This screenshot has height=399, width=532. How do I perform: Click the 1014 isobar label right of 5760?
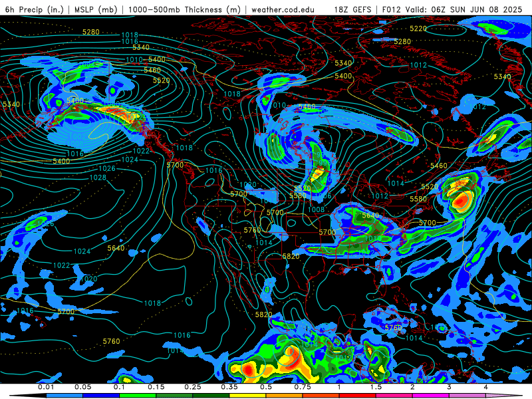point(414,338)
